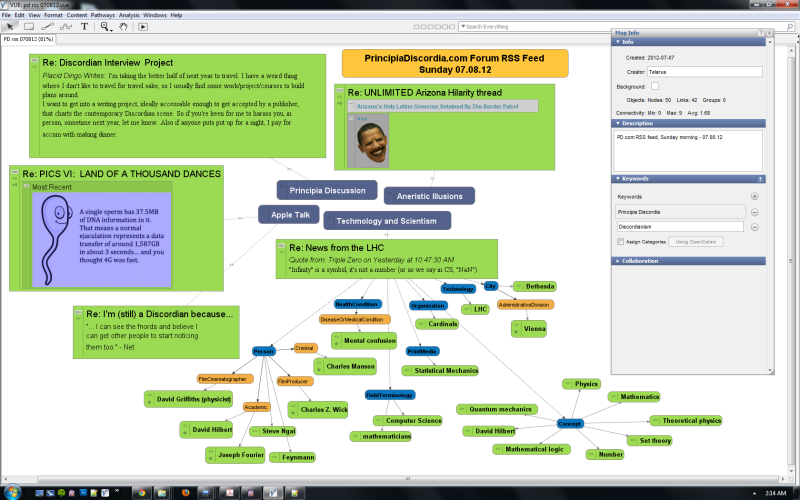This screenshot has height=500, width=800.
Task: Open zoom tool dropdown arrow
Action: tap(111, 30)
